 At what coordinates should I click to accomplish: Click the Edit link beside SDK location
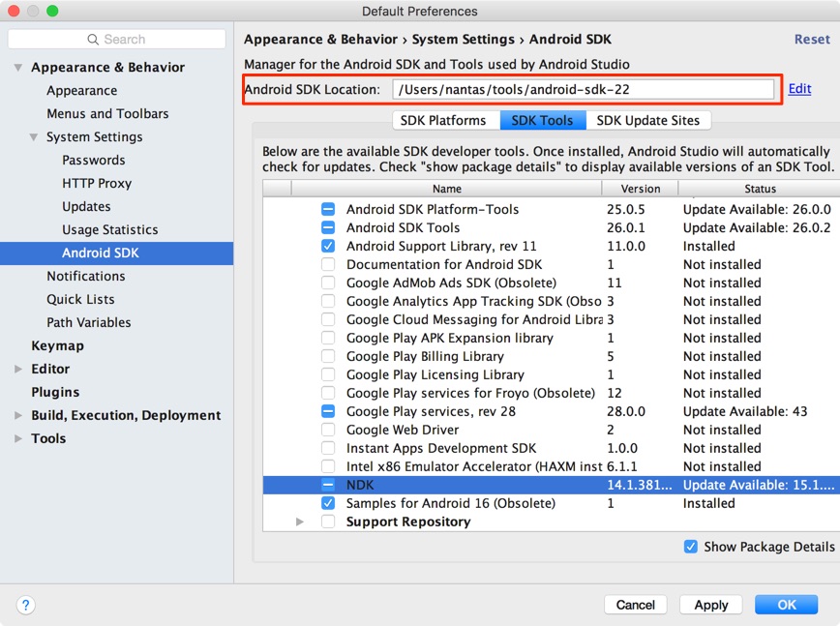click(x=798, y=88)
